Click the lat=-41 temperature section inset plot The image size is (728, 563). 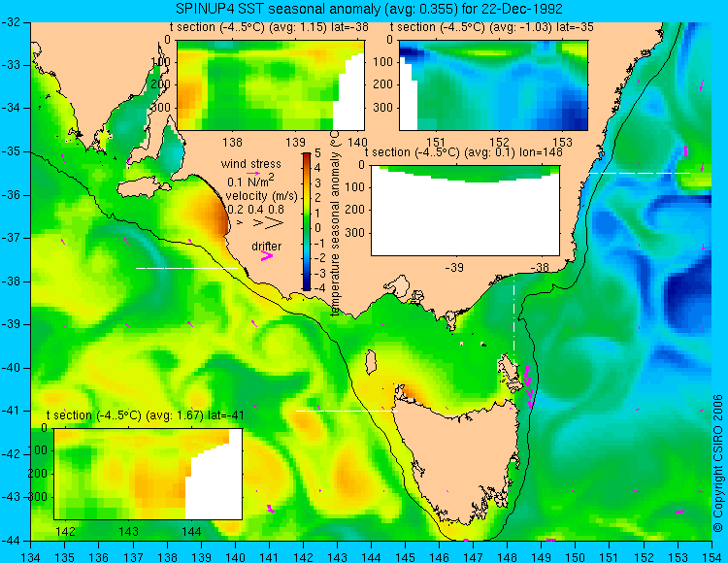click(149, 474)
